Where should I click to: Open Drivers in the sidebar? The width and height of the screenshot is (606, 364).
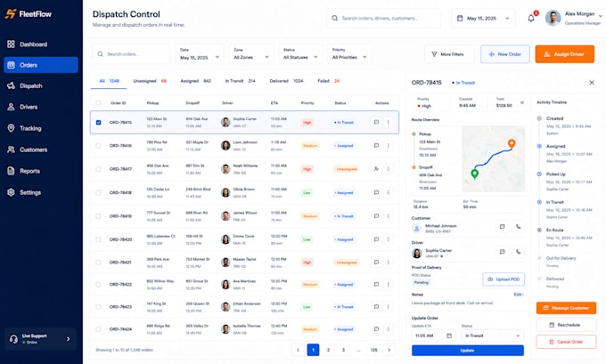pos(41,107)
